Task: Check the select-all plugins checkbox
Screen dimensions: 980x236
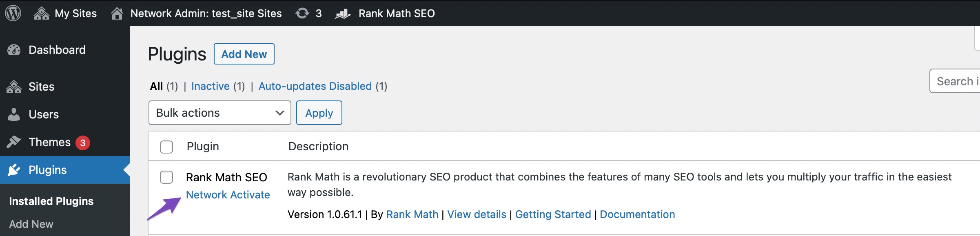Action: pos(166,147)
